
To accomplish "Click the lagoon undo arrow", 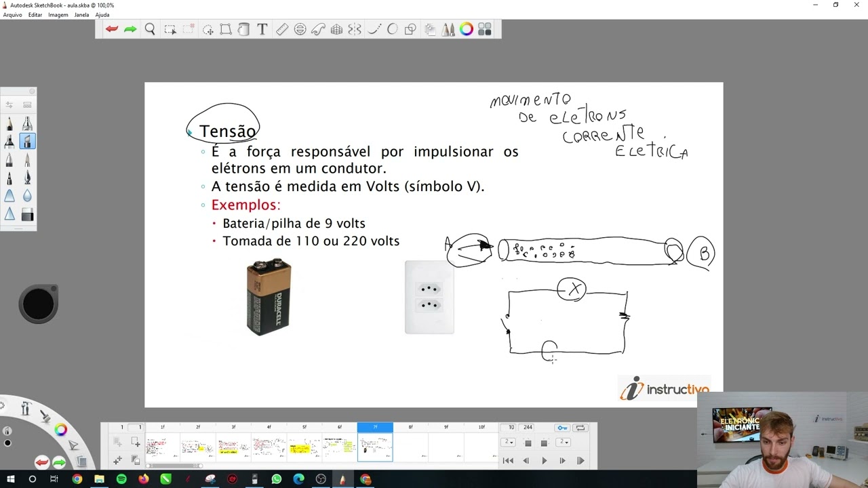I will point(42,463).
